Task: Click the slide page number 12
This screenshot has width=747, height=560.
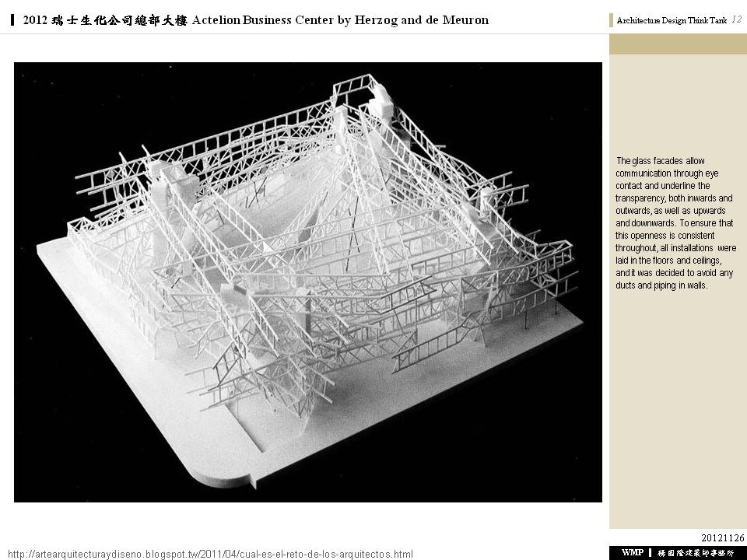Action: 736,20
